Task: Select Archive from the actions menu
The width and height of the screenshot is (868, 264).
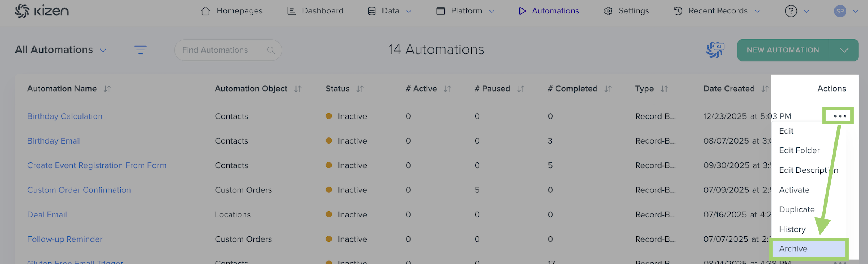Action: click(809, 249)
